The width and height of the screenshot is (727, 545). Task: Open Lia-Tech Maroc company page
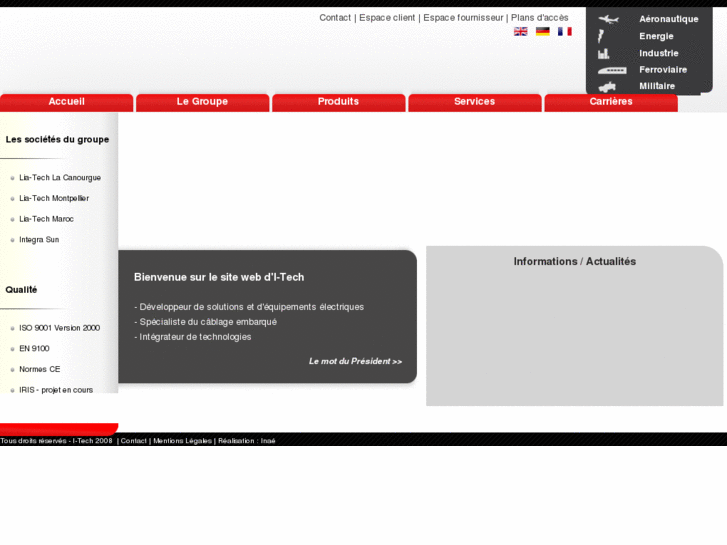coord(46,219)
